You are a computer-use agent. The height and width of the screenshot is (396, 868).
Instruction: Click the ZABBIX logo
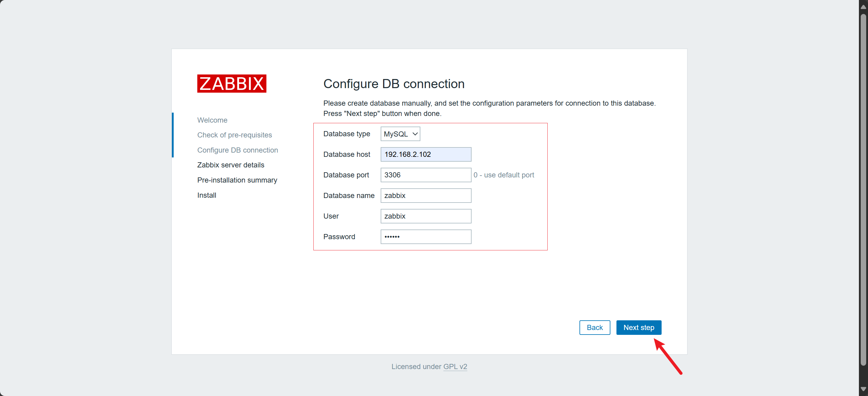(232, 83)
